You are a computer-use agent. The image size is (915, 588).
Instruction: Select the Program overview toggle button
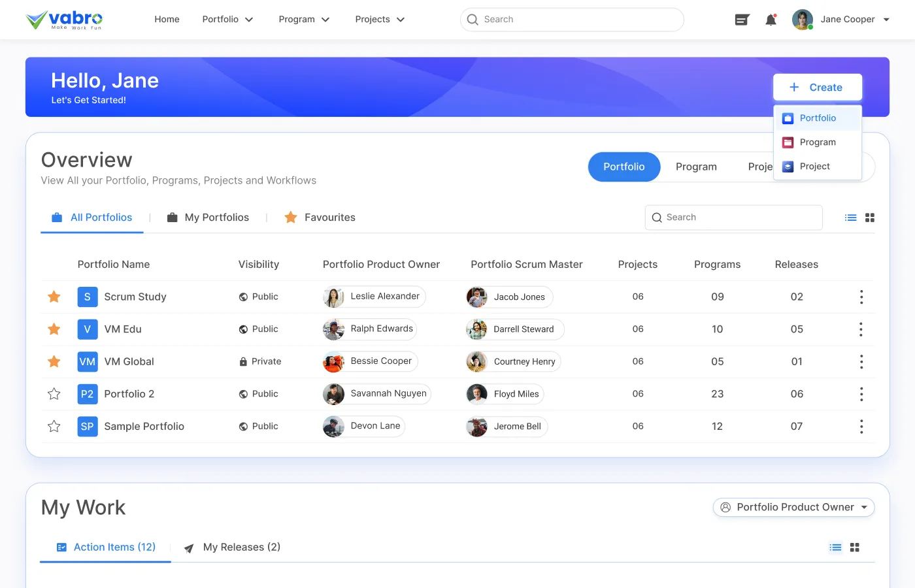(x=696, y=167)
